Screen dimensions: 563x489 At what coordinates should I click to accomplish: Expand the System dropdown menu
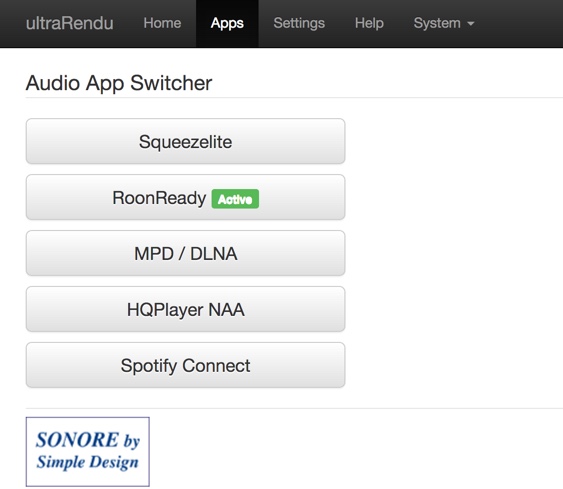[444, 23]
